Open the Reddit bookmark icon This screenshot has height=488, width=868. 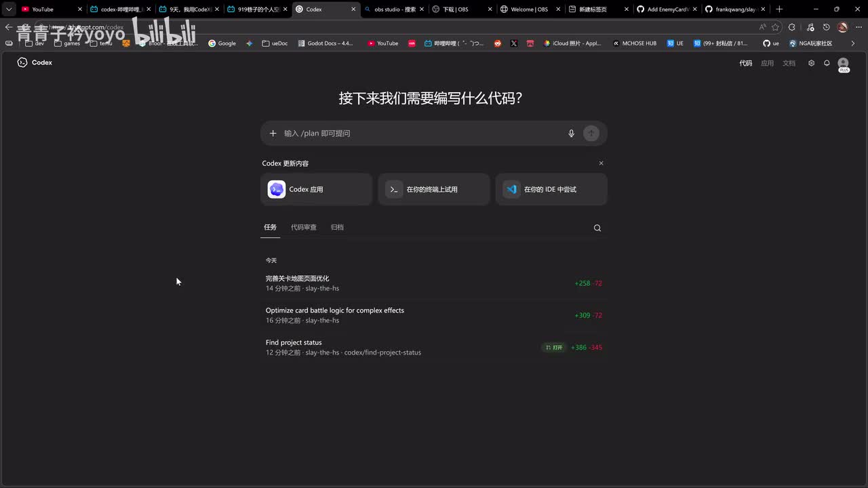coord(498,43)
